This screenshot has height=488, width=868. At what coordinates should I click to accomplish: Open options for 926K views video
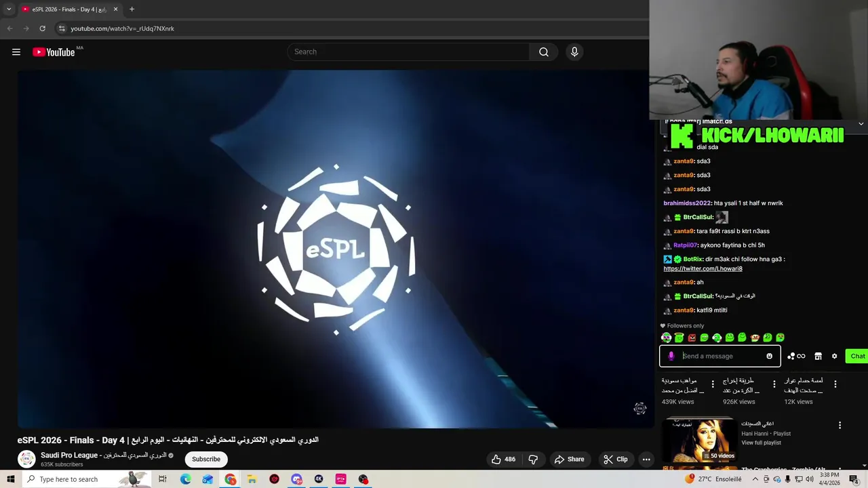[774, 384]
